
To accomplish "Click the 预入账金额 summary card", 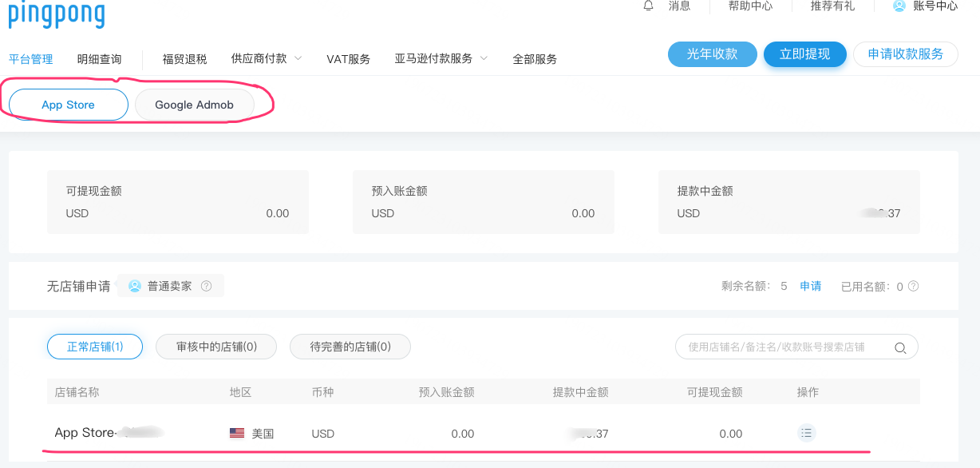I will coord(484,202).
